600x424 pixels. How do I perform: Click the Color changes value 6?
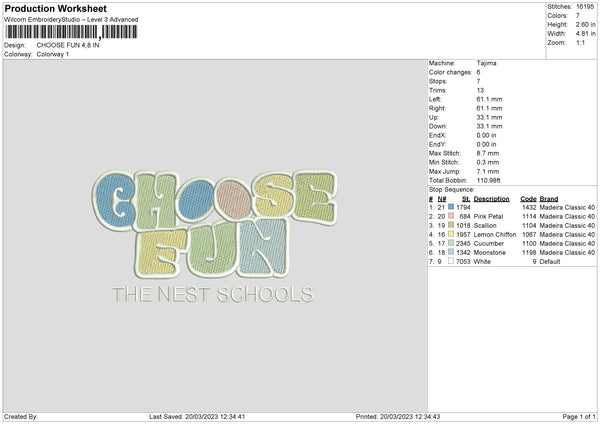[x=478, y=72]
